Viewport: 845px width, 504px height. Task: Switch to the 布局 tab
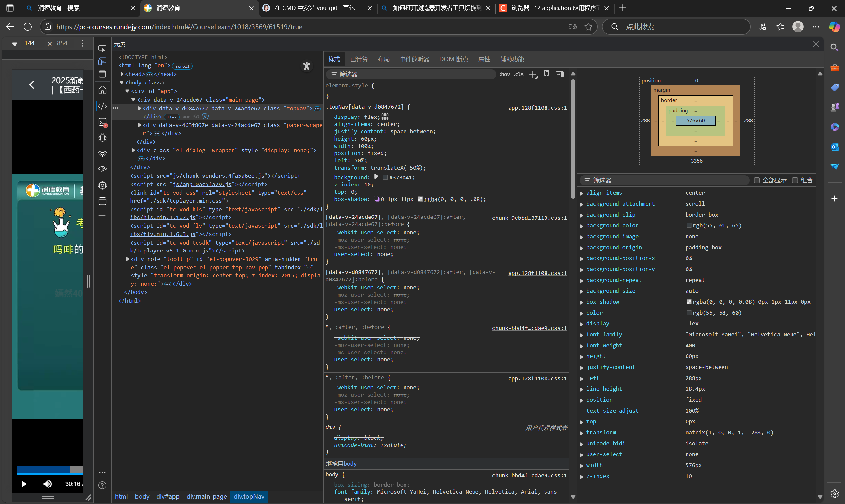click(x=384, y=59)
